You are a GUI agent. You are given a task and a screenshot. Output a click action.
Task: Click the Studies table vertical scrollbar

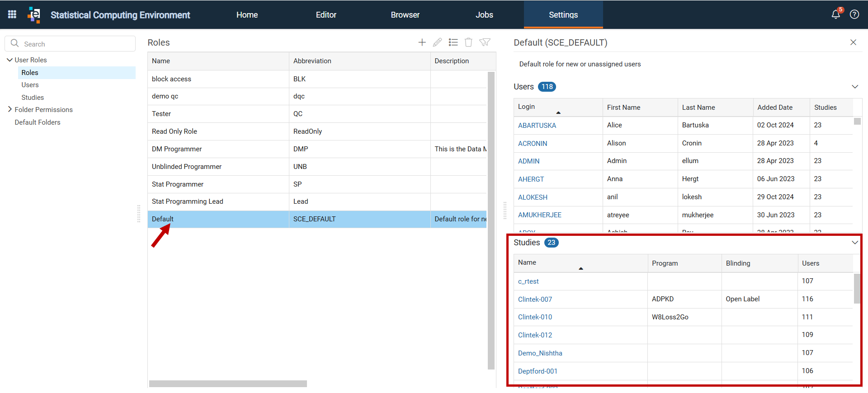(857, 288)
